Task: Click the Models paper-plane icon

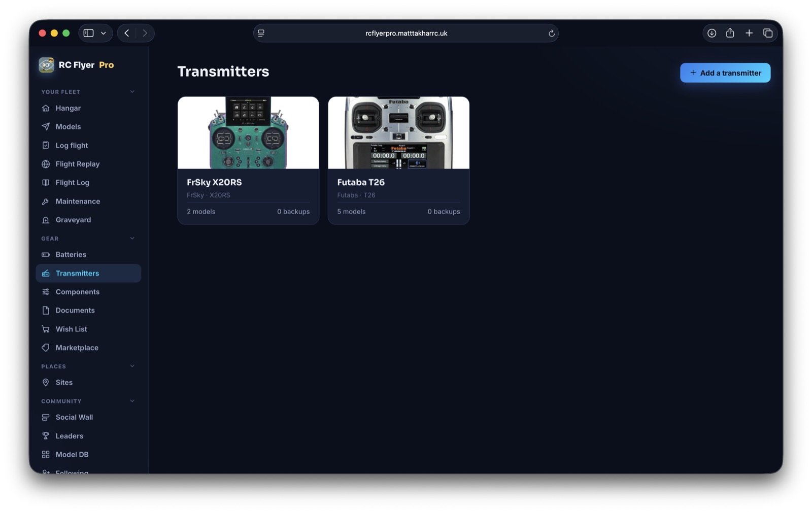Action: point(46,127)
